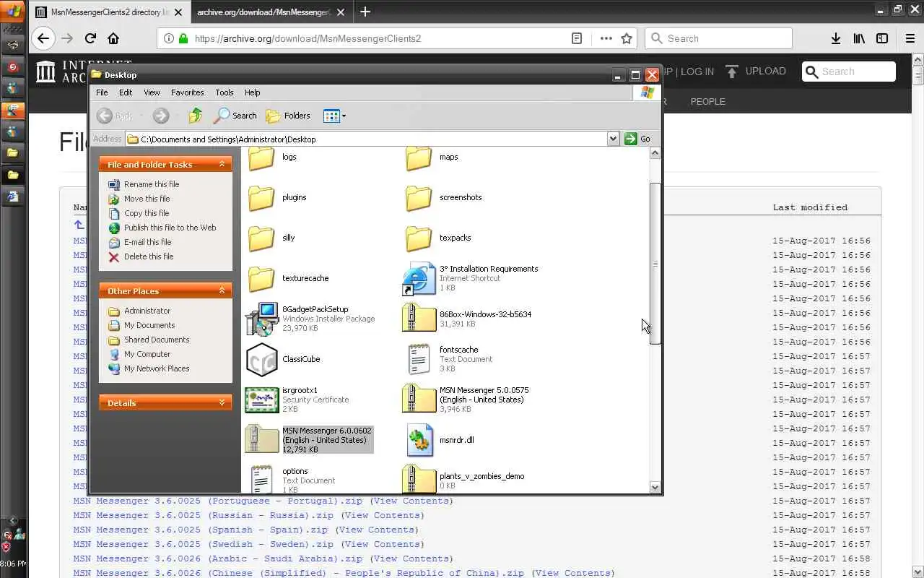Open Explorer Search toolbar button
The height and width of the screenshot is (578, 924).
click(x=235, y=116)
